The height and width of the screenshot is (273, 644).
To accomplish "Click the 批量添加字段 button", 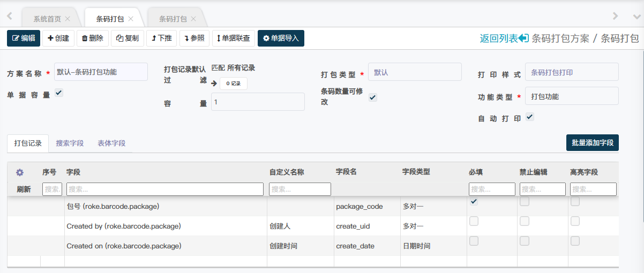I will tap(592, 143).
